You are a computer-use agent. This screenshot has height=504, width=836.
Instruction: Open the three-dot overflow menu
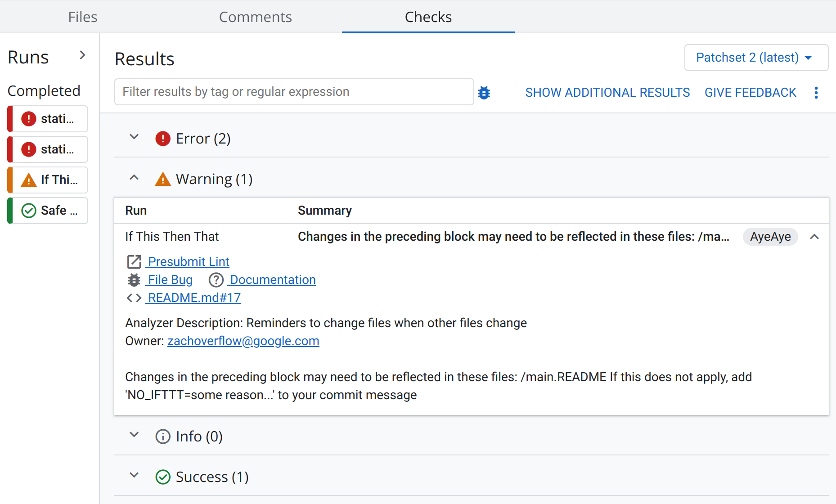(816, 93)
